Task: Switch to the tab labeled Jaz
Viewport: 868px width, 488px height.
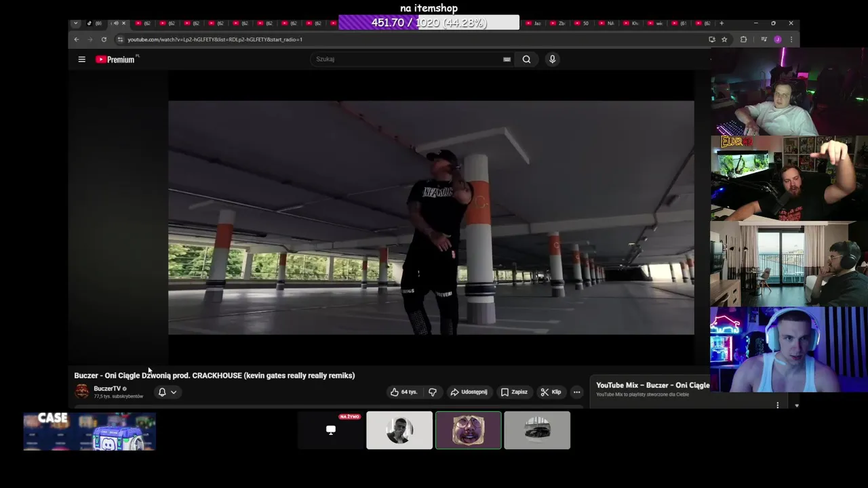Action: (534, 23)
